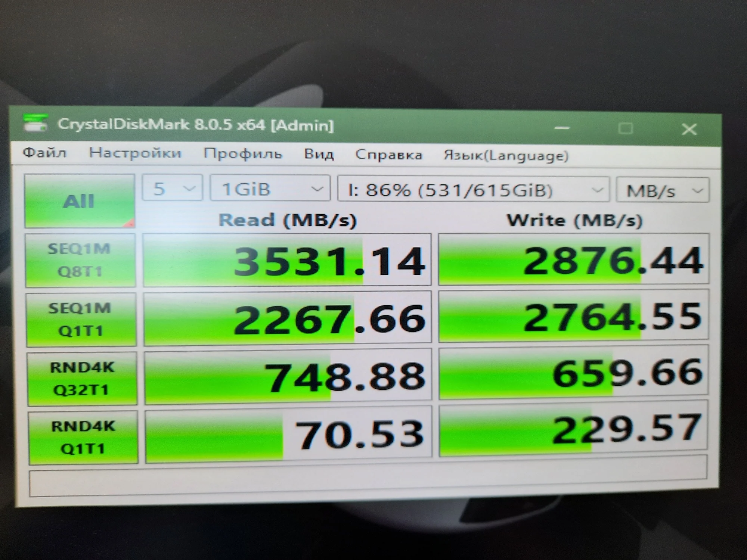
Task: Run the RND4K Q1T1 test
Action: (83, 437)
